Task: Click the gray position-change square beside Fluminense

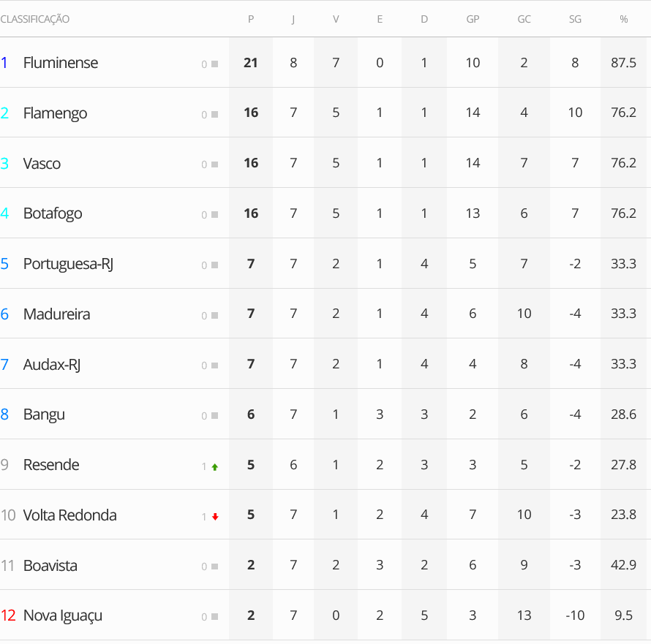Action: (x=214, y=64)
